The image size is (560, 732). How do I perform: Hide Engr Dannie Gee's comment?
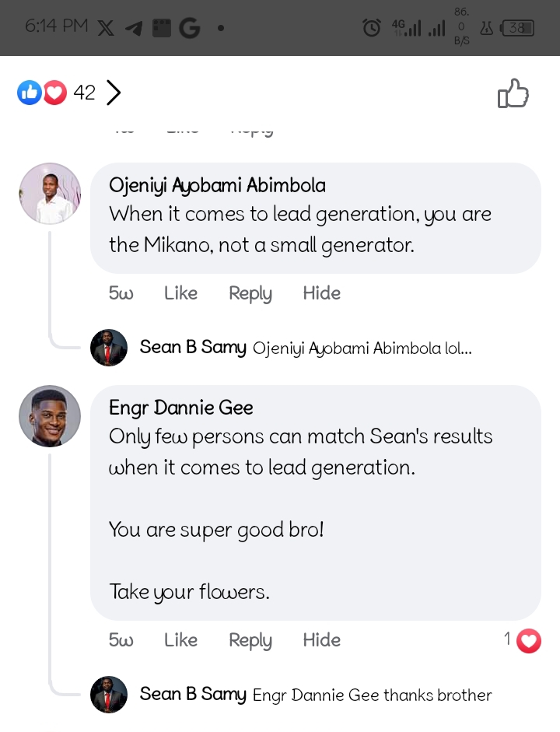click(x=321, y=640)
